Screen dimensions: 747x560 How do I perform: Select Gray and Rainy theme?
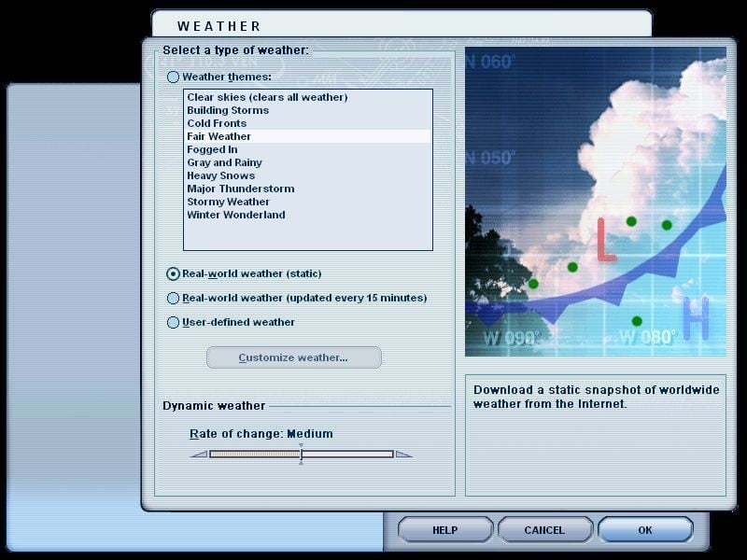point(224,162)
